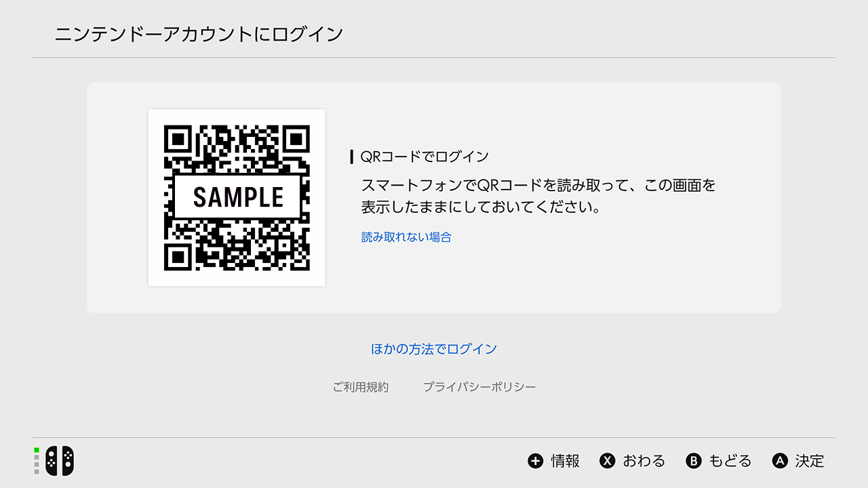Click the もどる label in the footer

(x=730, y=461)
